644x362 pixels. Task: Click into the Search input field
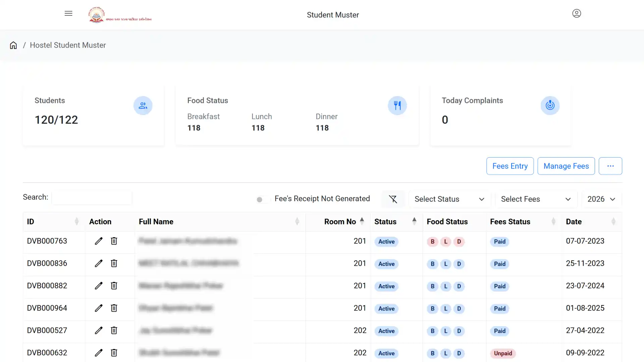click(92, 198)
